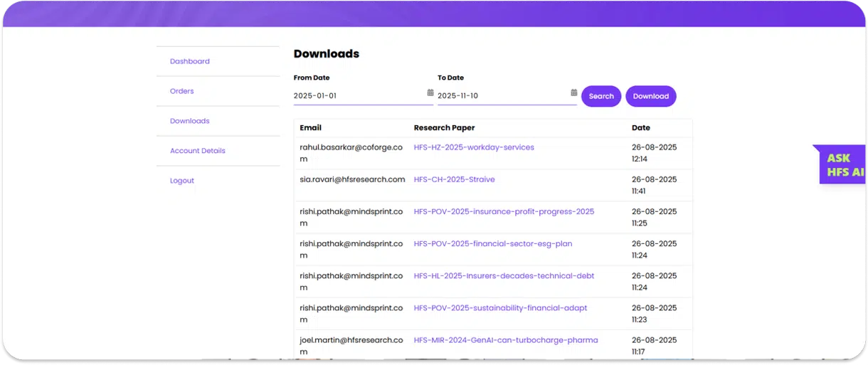Open HFS-POV-2025-financial-sector-esg-plan link
The height and width of the screenshot is (365, 868).
point(492,243)
